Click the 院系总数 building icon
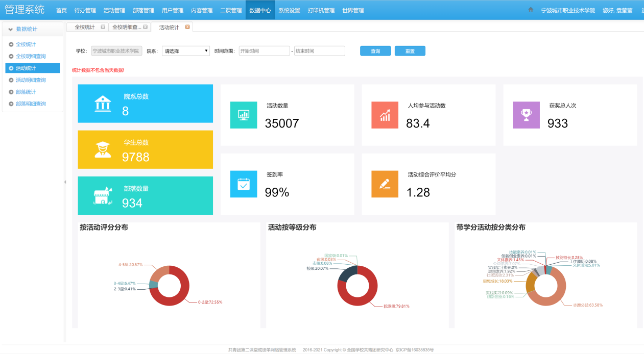 (x=103, y=104)
